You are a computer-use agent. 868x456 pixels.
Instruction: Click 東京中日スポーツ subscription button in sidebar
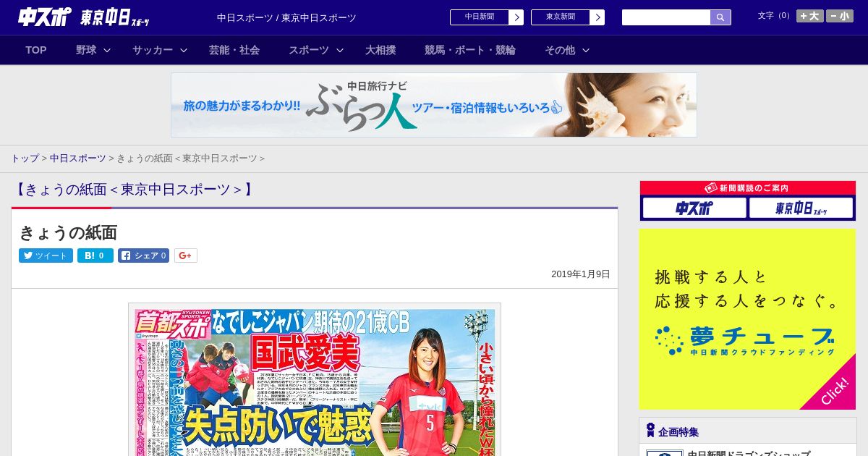pyautogui.click(x=801, y=208)
